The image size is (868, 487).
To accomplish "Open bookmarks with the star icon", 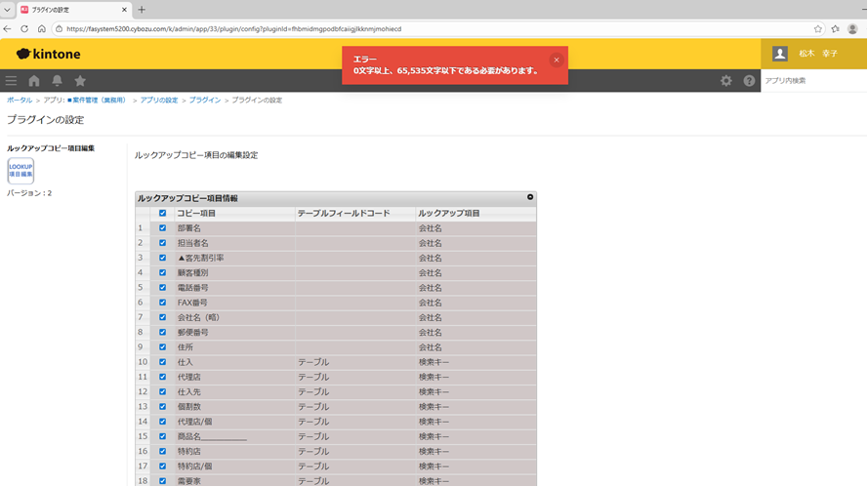I will (x=80, y=81).
